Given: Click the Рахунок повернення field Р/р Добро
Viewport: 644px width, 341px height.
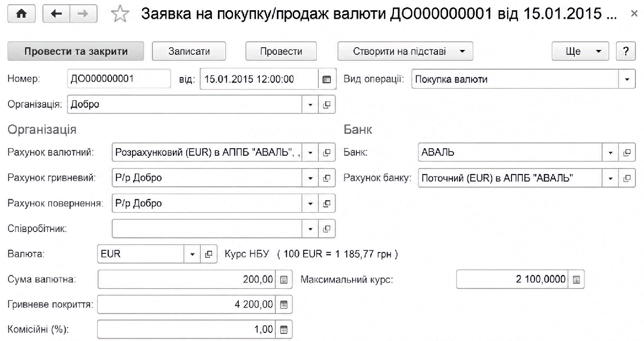Looking at the screenshot, I should click(207, 204).
